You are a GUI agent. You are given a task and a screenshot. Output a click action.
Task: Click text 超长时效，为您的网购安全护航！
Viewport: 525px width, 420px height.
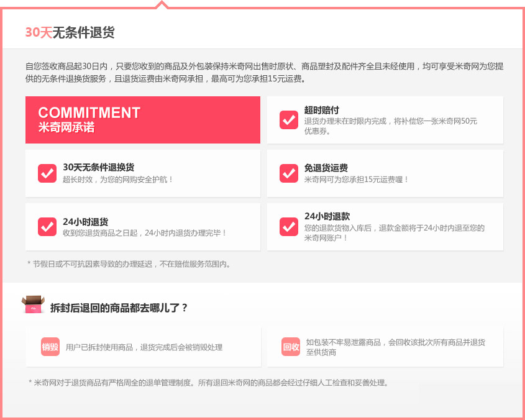coord(118,180)
